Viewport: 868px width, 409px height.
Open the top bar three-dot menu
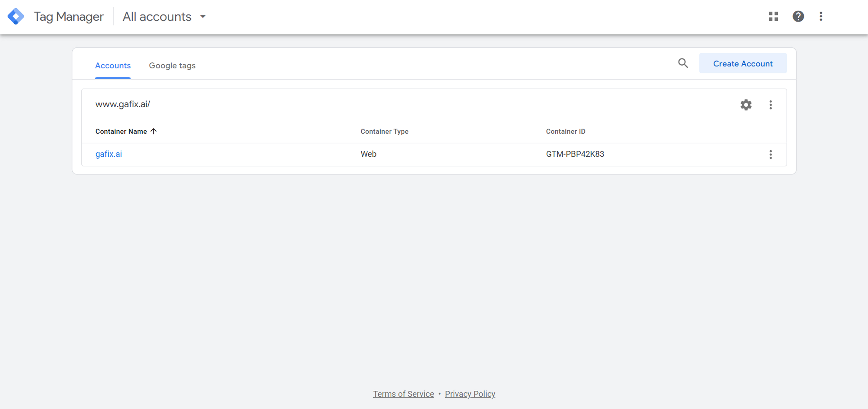pos(821,16)
